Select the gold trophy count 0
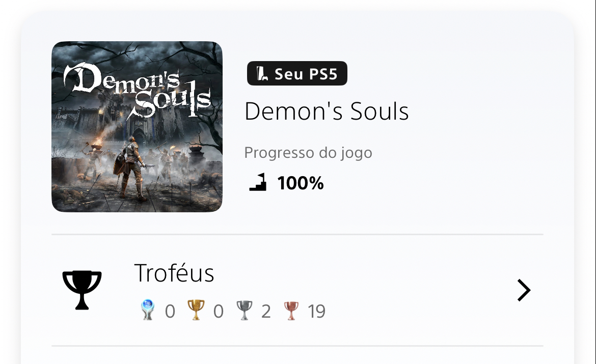 [218, 312]
